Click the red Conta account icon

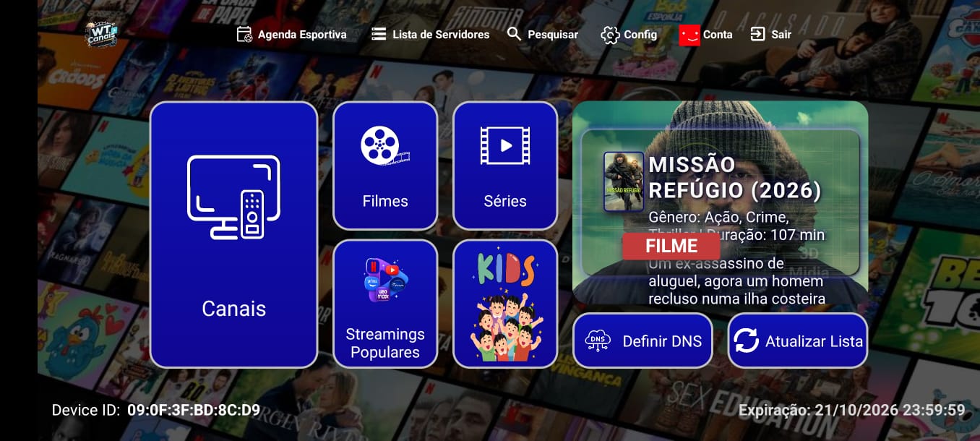point(689,35)
